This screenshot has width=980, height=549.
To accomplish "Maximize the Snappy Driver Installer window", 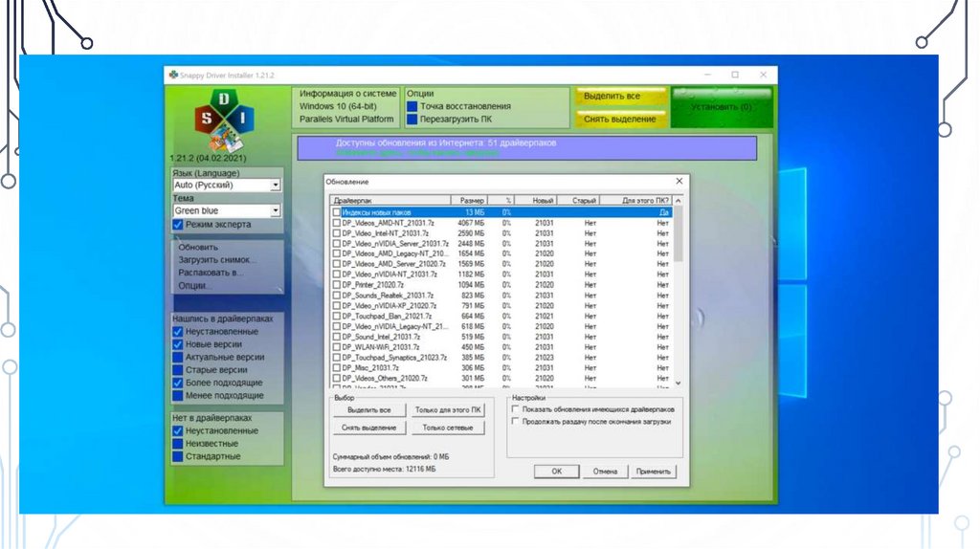I will tap(735, 75).
